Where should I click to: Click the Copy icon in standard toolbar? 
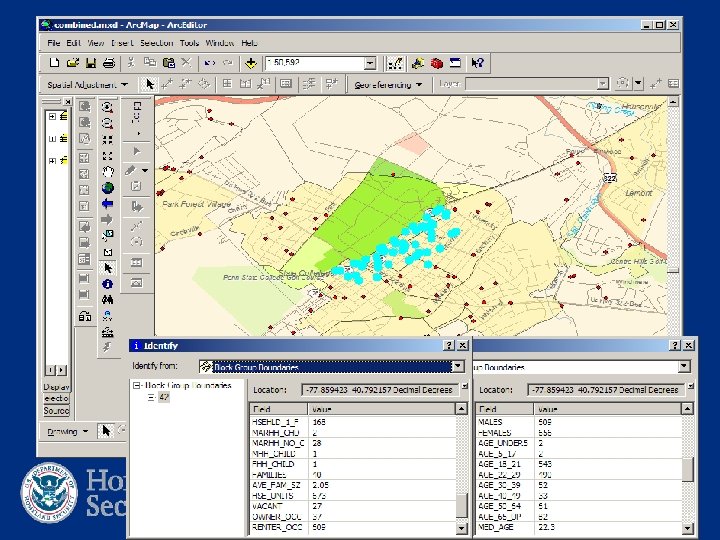point(150,63)
